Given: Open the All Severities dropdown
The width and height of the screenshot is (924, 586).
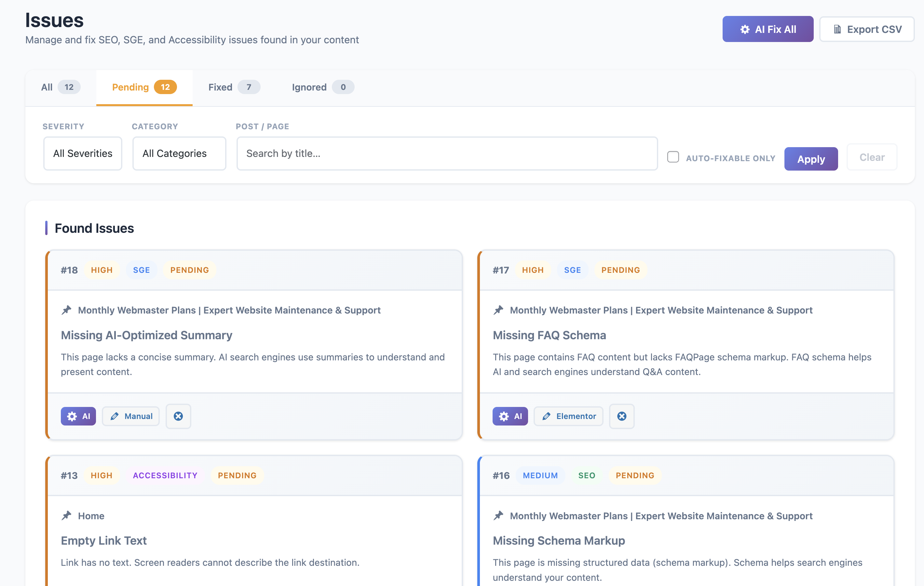Looking at the screenshot, I should (x=83, y=154).
